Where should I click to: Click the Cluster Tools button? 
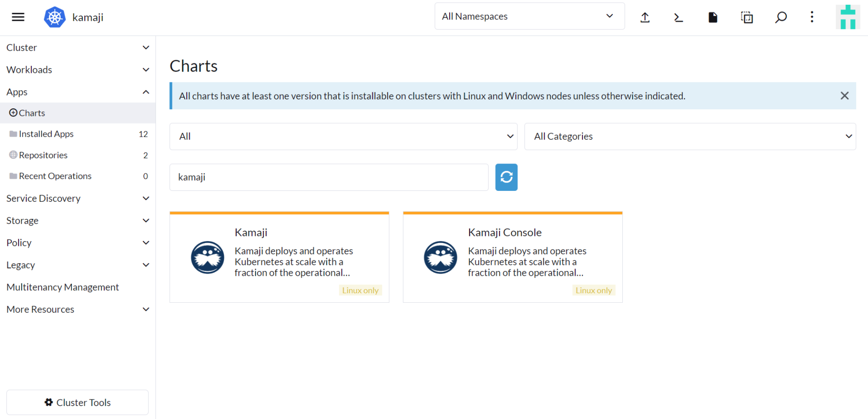click(x=77, y=403)
